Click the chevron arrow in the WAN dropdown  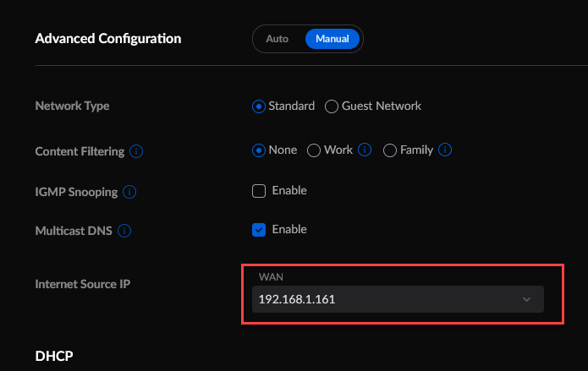[526, 299]
